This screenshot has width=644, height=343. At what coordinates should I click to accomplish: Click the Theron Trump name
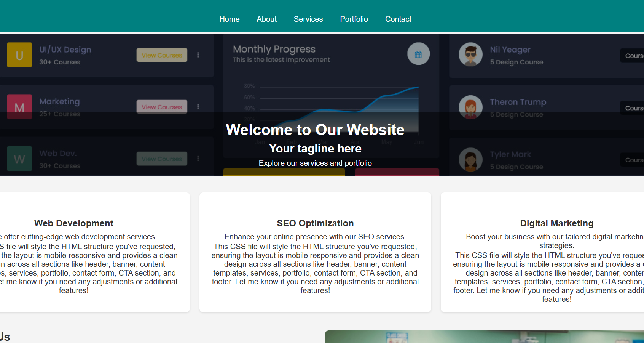(x=518, y=102)
